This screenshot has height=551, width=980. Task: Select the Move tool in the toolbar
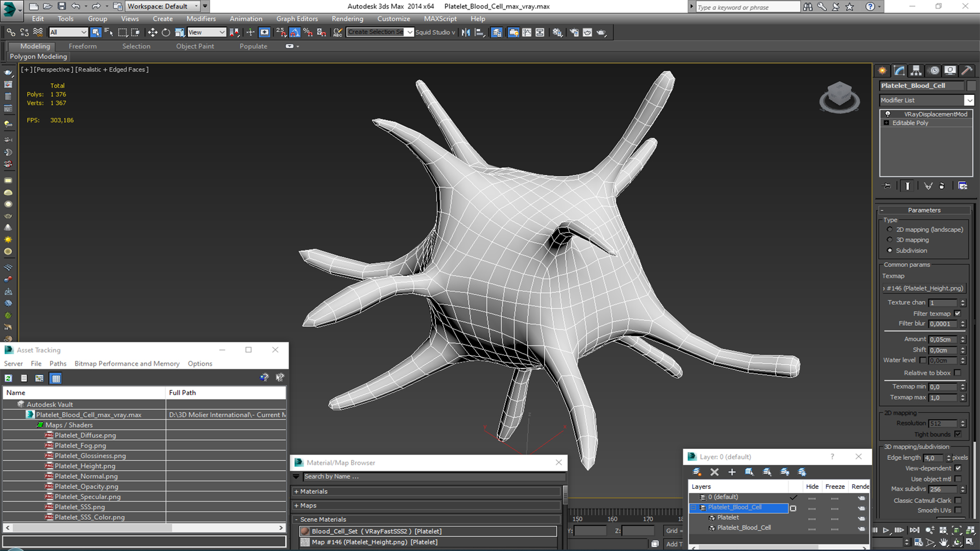coord(152,32)
